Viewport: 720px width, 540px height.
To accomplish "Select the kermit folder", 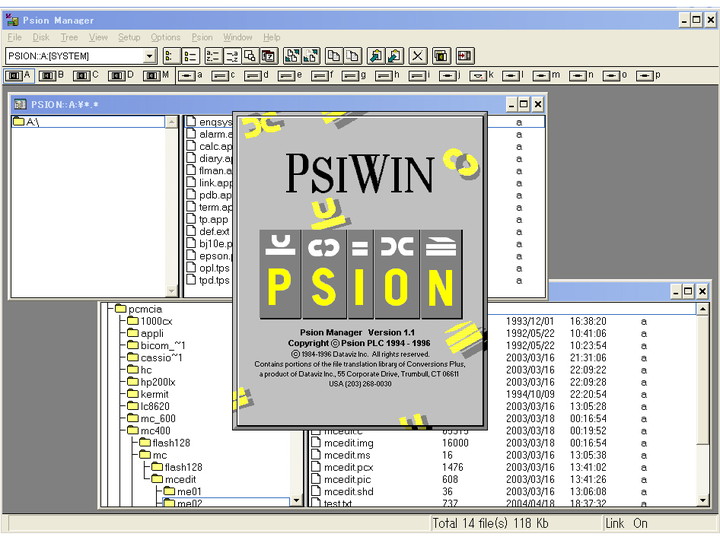I will click(148, 394).
